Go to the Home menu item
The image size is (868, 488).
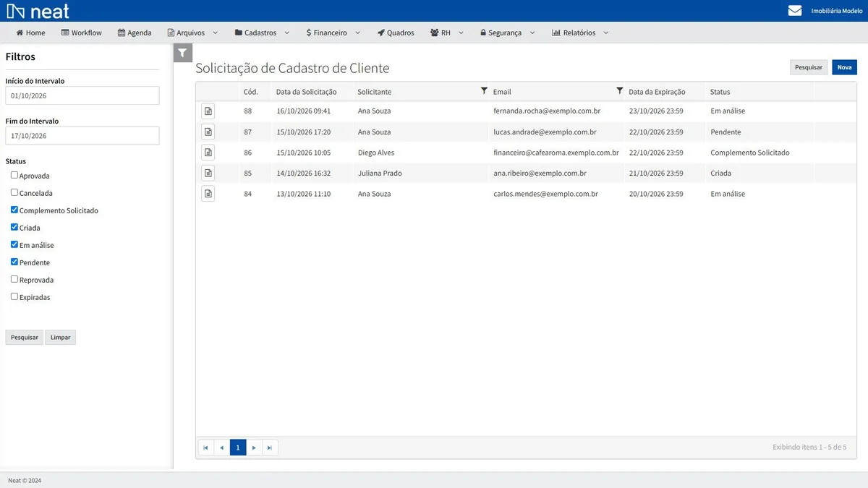pyautogui.click(x=30, y=33)
